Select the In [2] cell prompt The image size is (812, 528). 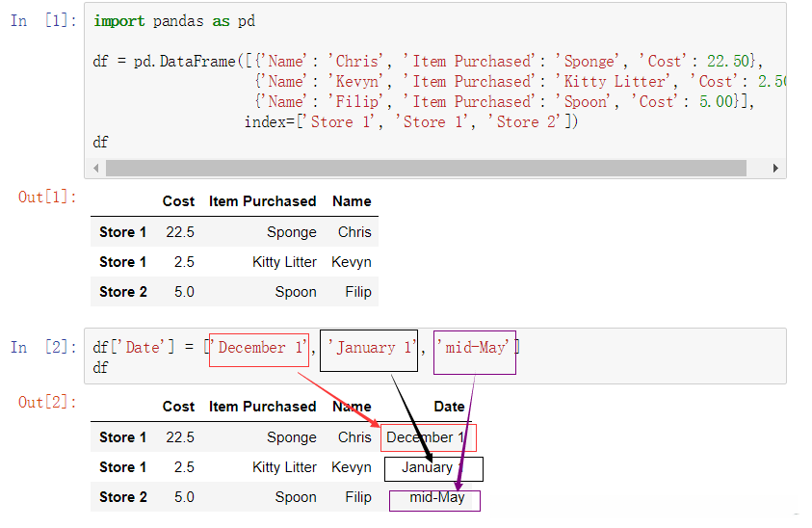pos(44,348)
